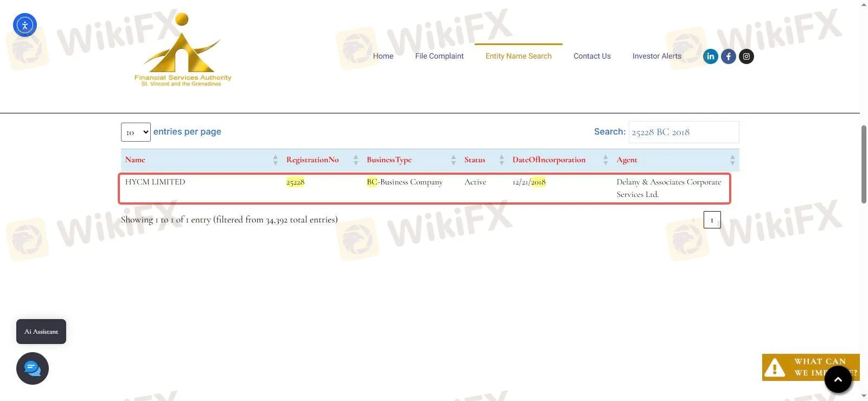Click the Financial Services Authority logo

pyautogui.click(x=183, y=50)
